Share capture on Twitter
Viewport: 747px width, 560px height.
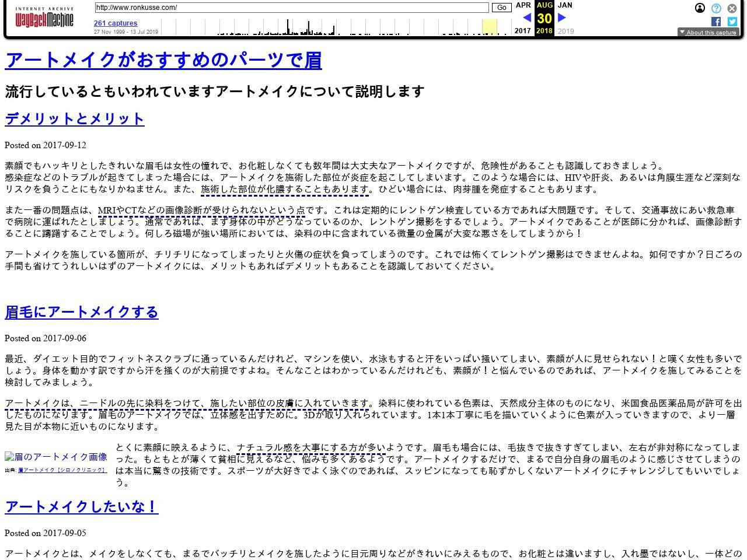coord(732,22)
